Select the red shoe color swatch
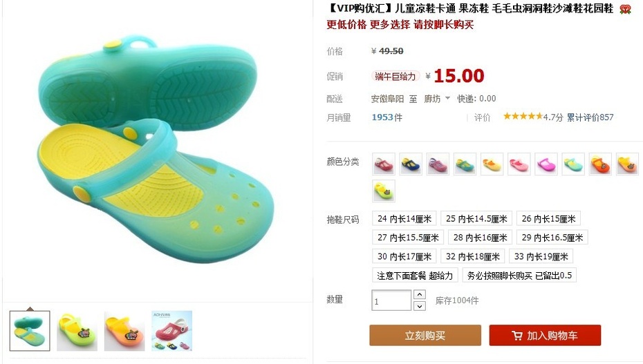The width and height of the screenshot is (643, 364). [x=384, y=164]
